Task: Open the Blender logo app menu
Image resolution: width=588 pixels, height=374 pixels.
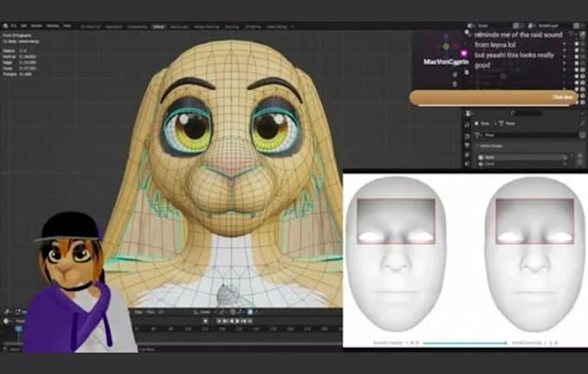Action: coord(5,26)
